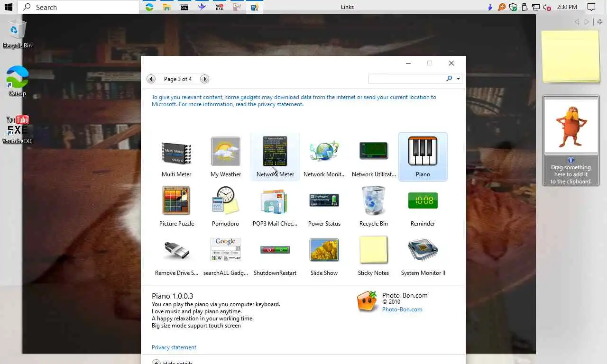Go to previous gadget gallery page

tap(151, 79)
